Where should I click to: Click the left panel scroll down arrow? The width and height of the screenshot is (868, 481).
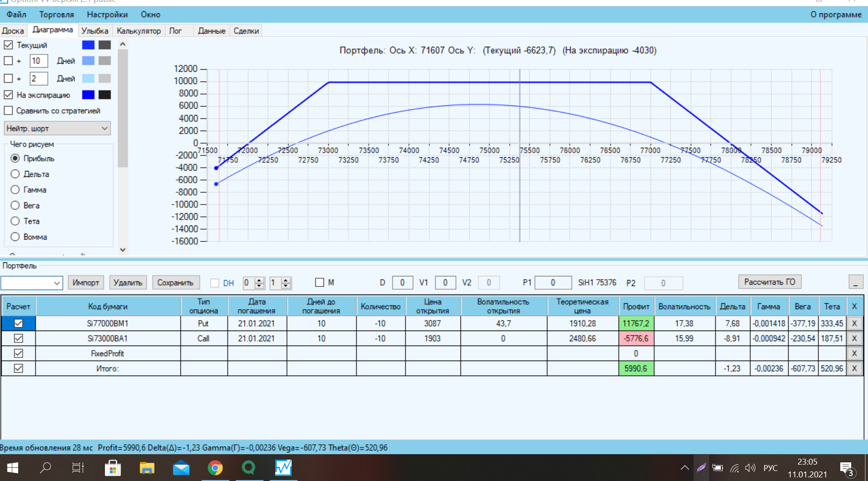coord(123,250)
